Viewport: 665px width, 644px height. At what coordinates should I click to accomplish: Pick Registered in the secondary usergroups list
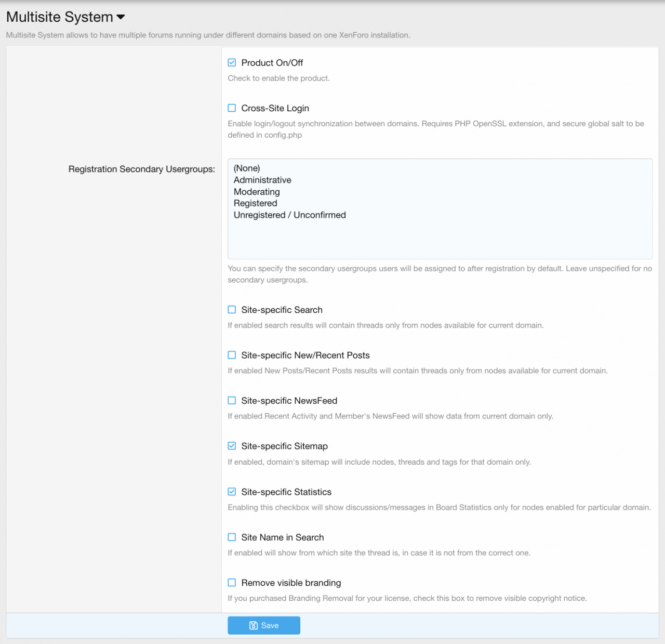click(x=255, y=203)
